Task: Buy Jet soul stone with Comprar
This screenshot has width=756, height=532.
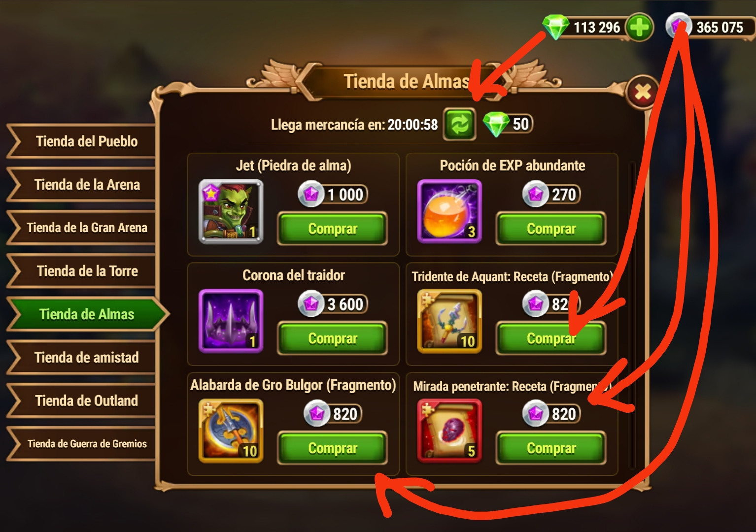Action: (333, 229)
